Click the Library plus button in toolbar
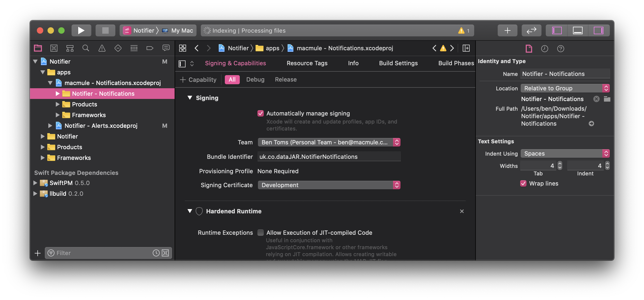 tap(507, 30)
